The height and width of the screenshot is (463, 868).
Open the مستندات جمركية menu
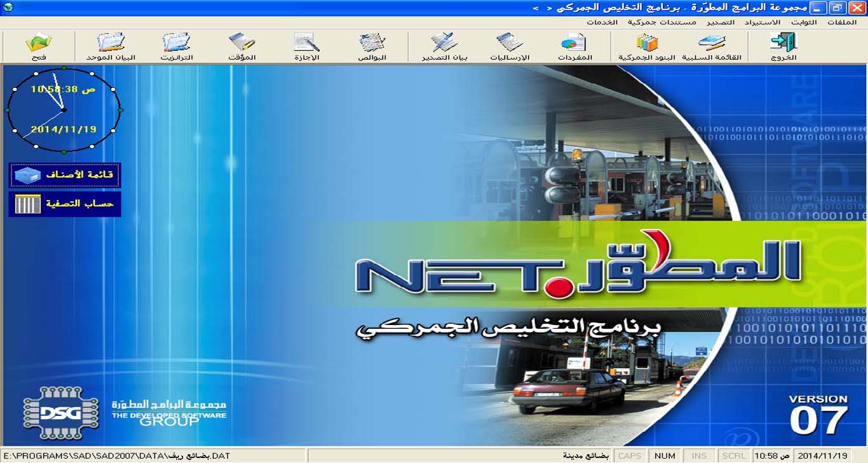point(661,22)
